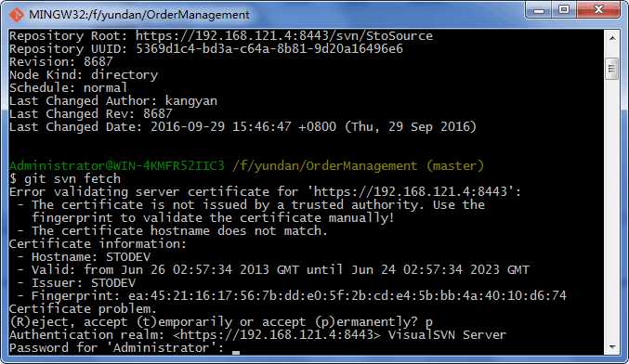Click the '/f/yundan/OrderManagement (master)' path text
This screenshot has height=364, width=629.
[359, 165]
